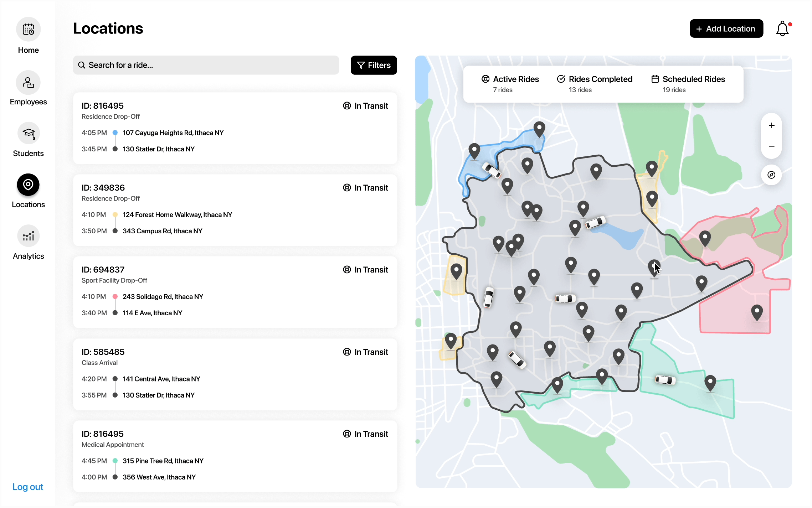Click "356 West Ave, Ithaca NY" address
The height and width of the screenshot is (508, 812).
pos(159,477)
